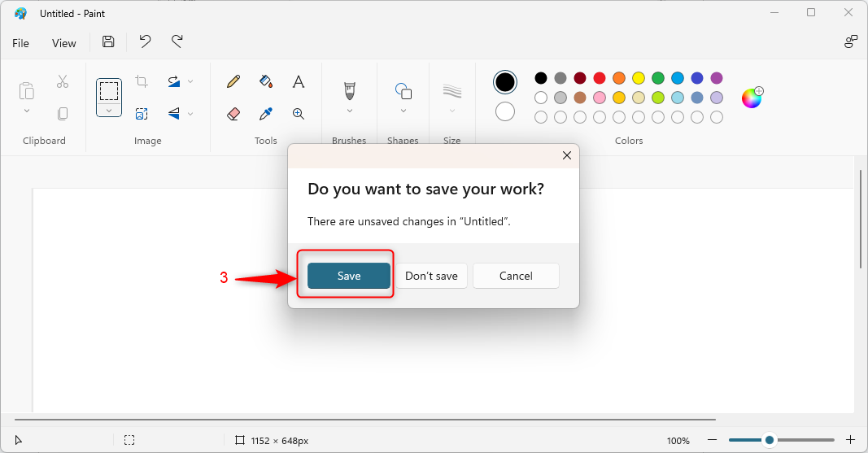Select the Magnifier tool
Image resolution: width=868 pixels, height=453 pixels.
(299, 113)
